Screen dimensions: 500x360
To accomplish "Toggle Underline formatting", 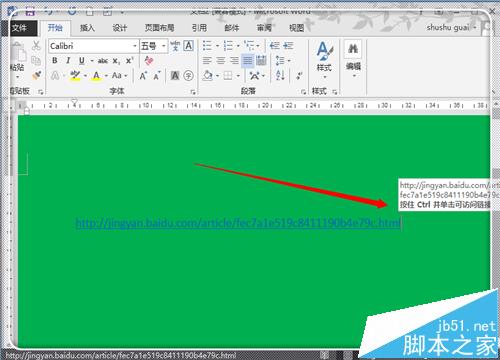I will pyautogui.click(x=82, y=61).
